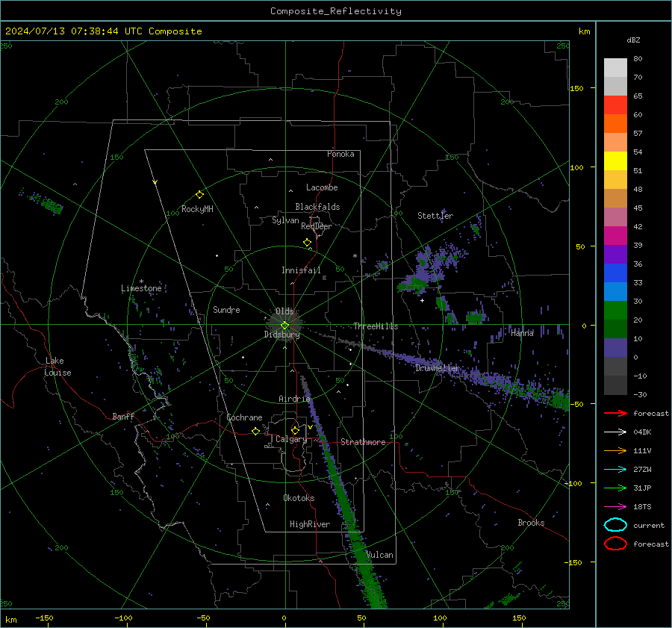
Task: Click the Limestone label
Action: 141,288
